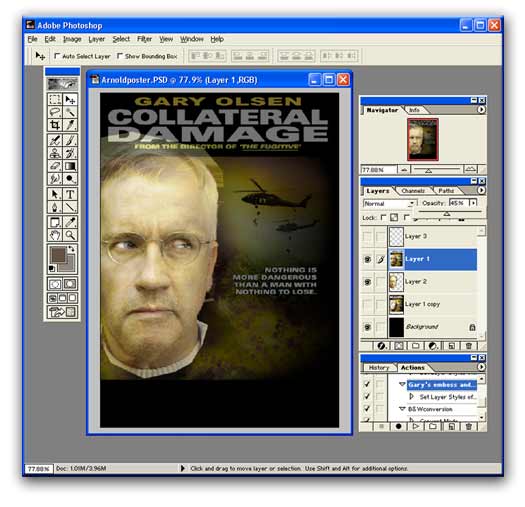
Task: Click Jump to ImageReady at the toolbox bottom
Action: tap(63, 312)
